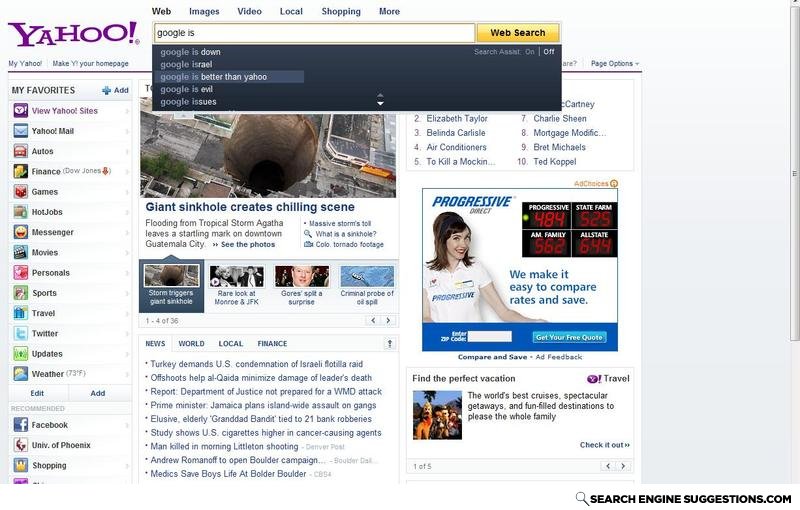Click the Shopping icon in sidebar
This screenshot has width=800, height=510.
(x=20, y=465)
